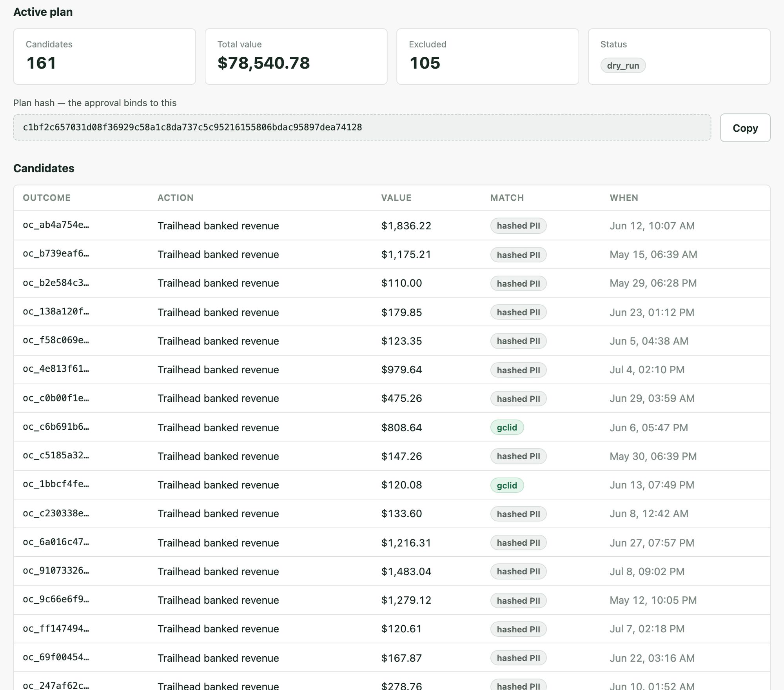The width and height of the screenshot is (784, 690).
Task: Click the ACTION column header
Action: (x=175, y=198)
